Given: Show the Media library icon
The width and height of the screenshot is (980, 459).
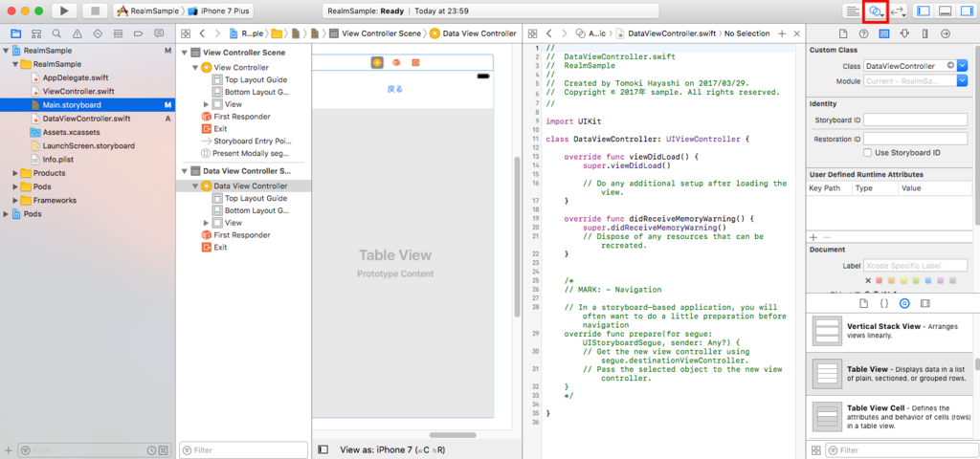Looking at the screenshot, I should 925,303.
